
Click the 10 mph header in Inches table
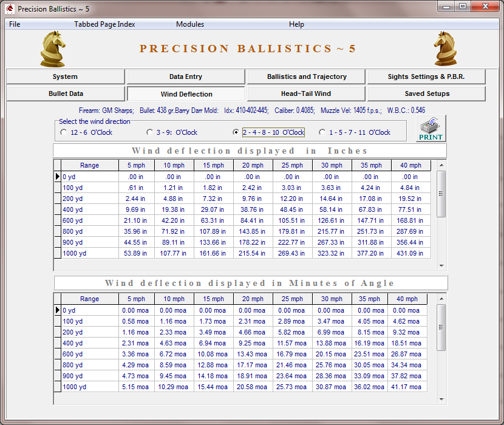coord(174,165)
